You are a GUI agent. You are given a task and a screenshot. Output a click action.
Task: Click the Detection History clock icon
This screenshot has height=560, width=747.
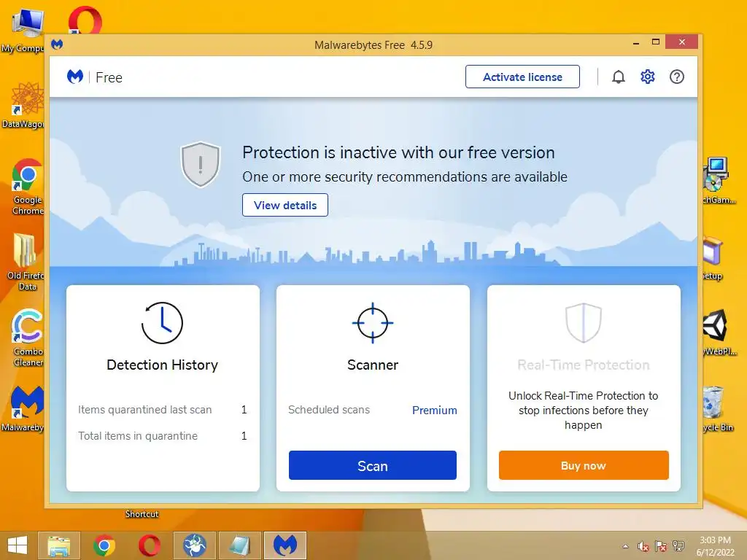[162, 323]
